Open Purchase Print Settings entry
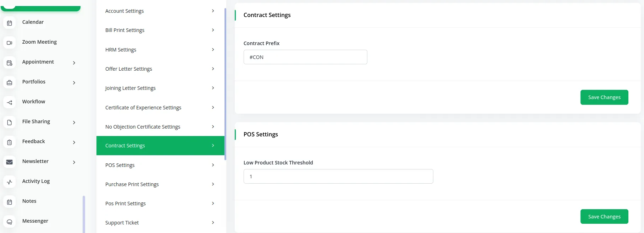 tap(160, 184)
